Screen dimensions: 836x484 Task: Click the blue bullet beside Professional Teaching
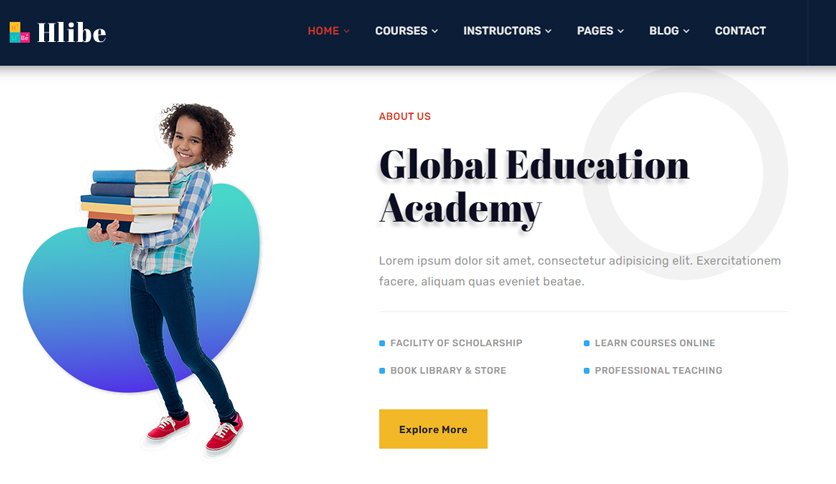tap(586, 371)
